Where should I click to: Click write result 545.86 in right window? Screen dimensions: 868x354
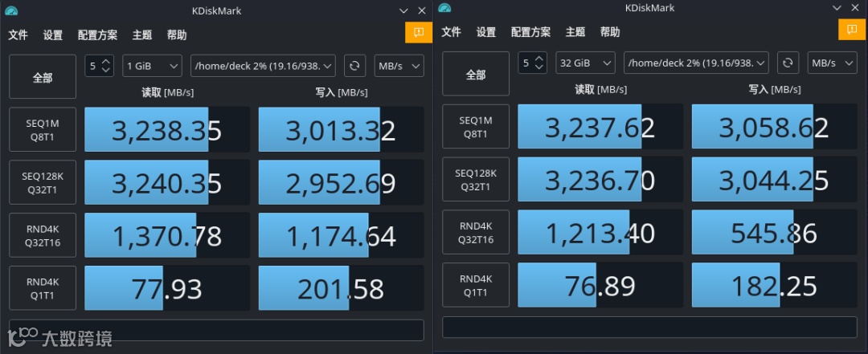775,232
